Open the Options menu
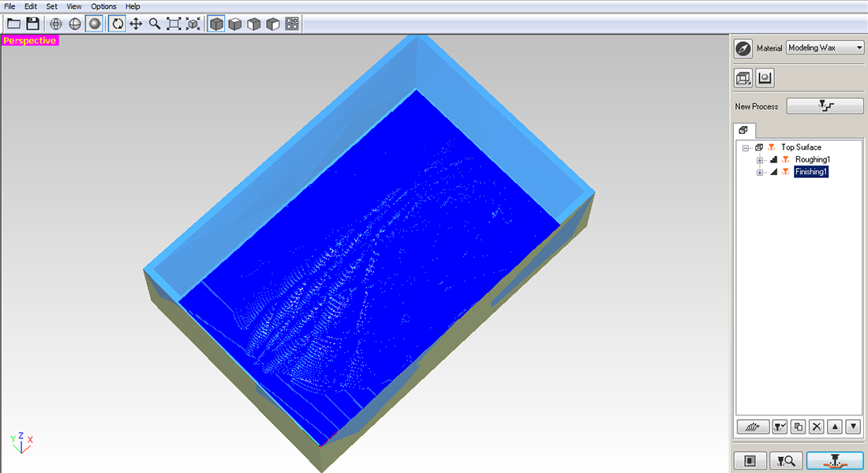This screenshot has height=473, width=868. (x=103, y=6)
